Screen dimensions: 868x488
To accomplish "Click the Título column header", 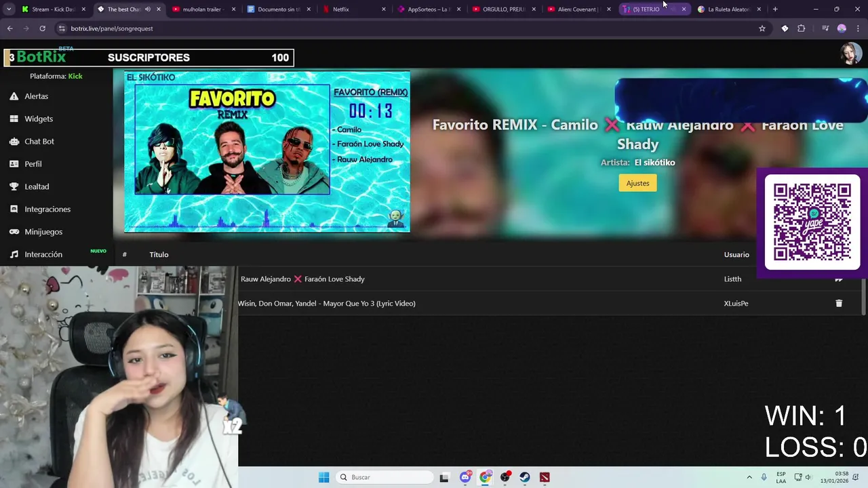I will click(159, 255).
